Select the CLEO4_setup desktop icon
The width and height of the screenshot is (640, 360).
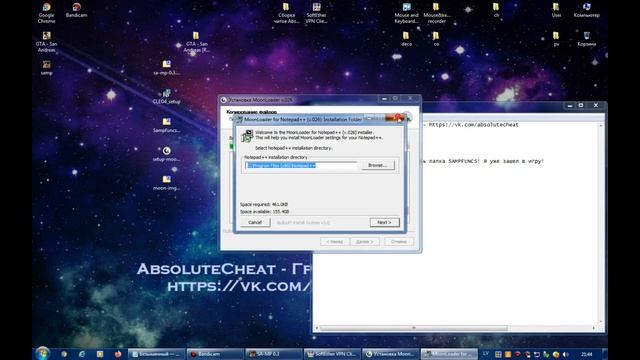167,97
